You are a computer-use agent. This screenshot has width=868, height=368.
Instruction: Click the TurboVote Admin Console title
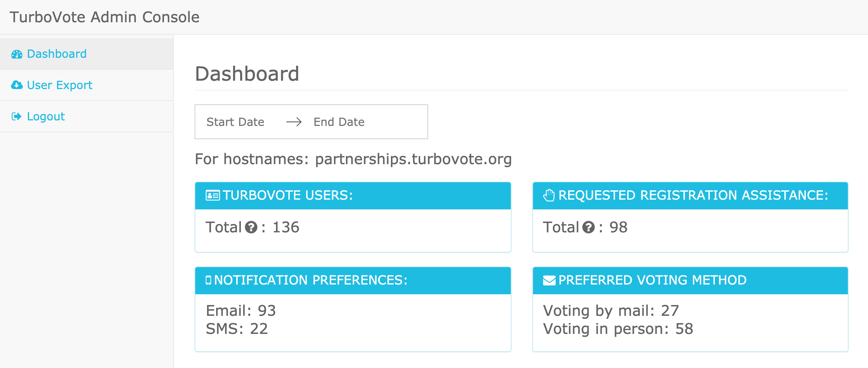click(105, 17)
